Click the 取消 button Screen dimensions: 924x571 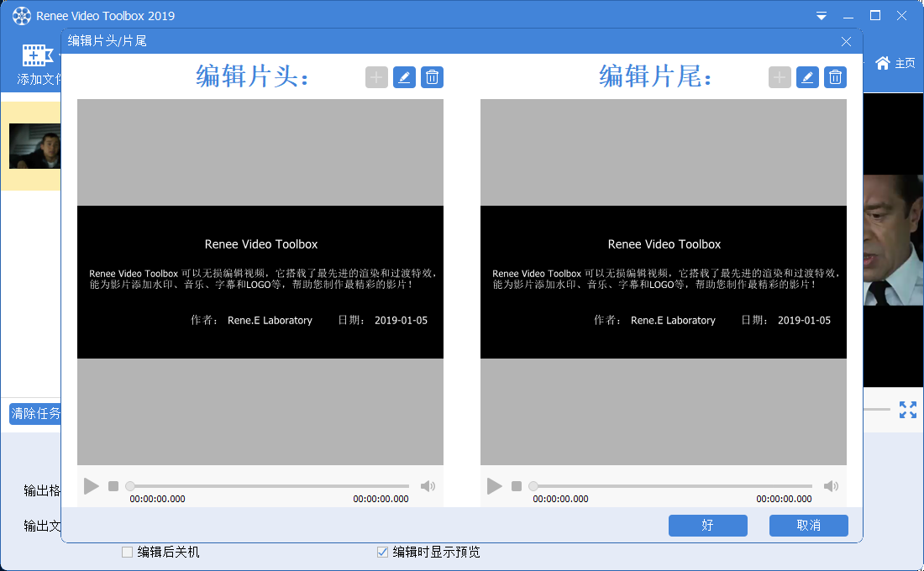pos(808,525)
